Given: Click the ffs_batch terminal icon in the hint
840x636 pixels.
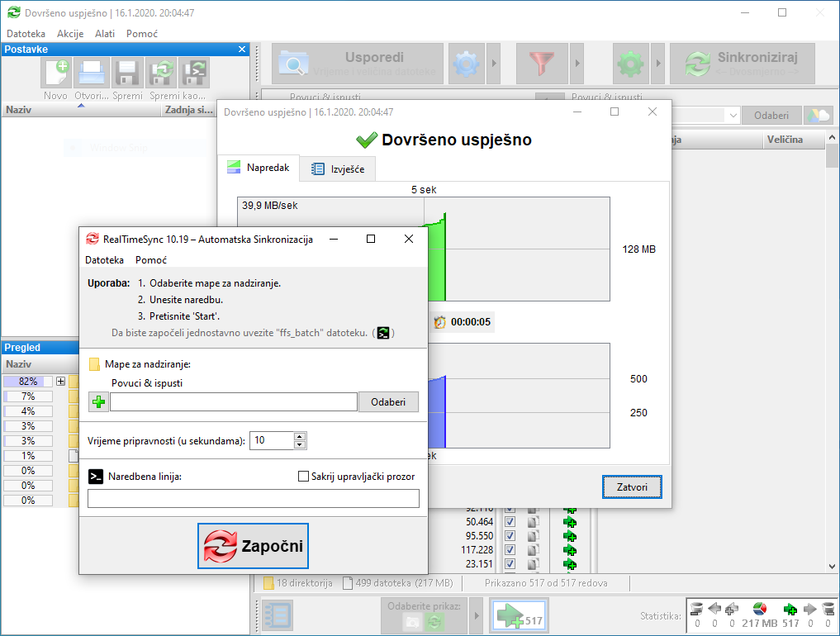Looking at the screenshot, I should pyautogui.click(x=383, y=333).
